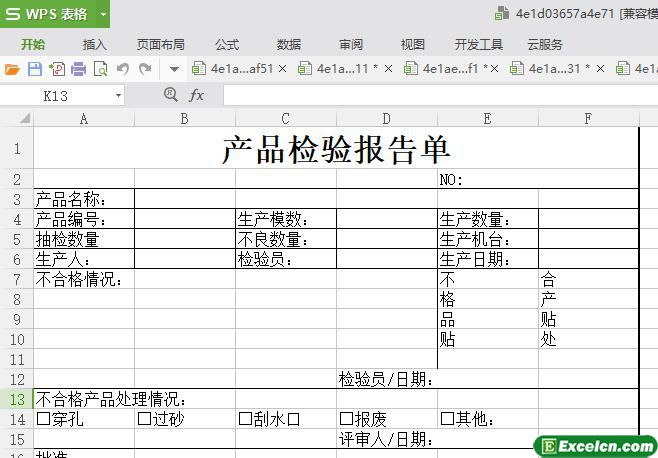Image resolution: width=658 pixels, height=458 pixels.
Task: Select column D header
Action: point(386,119)
